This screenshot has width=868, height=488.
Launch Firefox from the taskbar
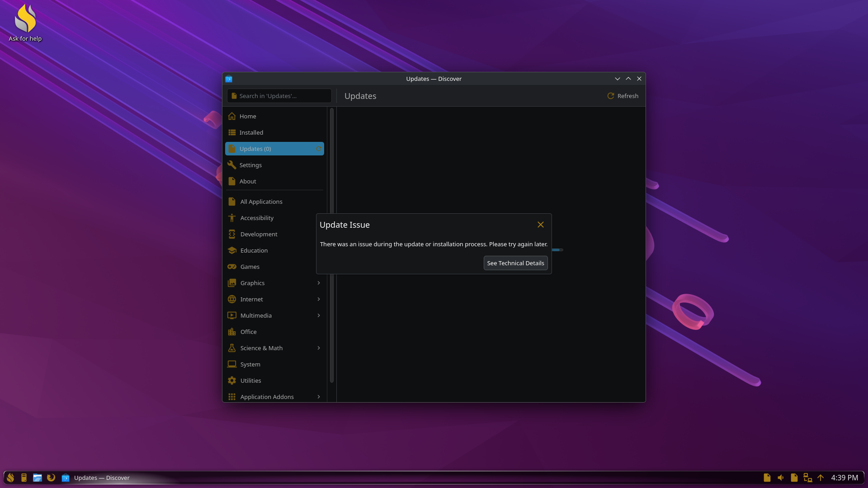point(51,478)
